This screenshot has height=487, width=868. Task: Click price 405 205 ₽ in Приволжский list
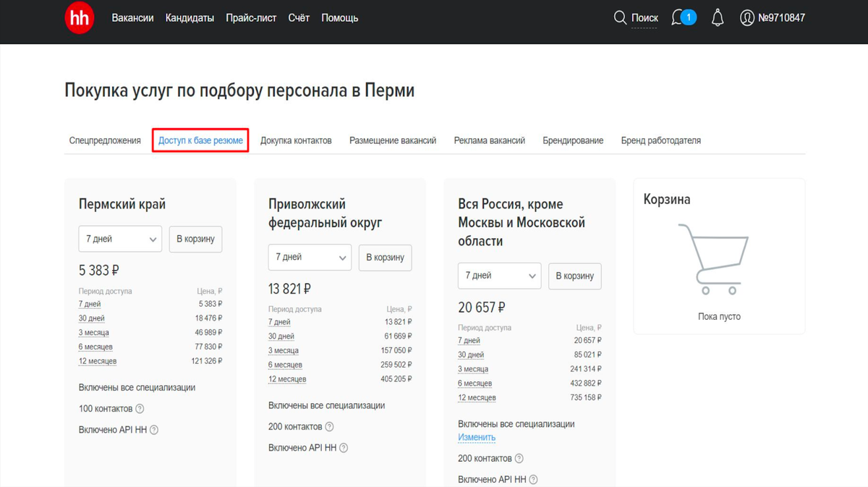point(396,379)
